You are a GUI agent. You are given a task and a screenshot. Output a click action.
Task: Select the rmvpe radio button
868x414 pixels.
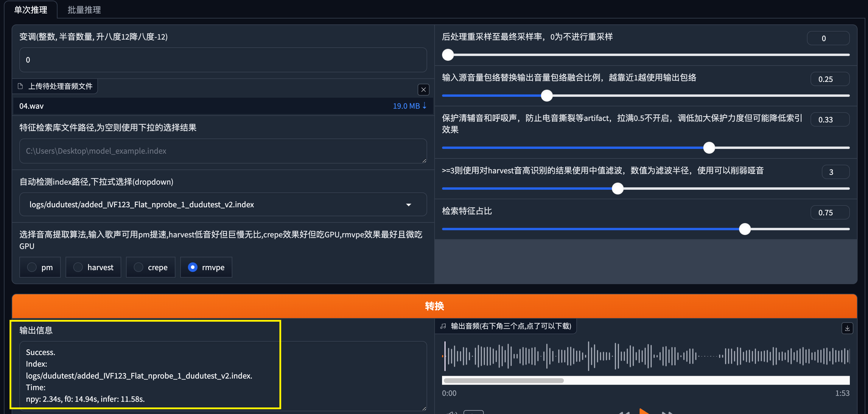tap(192, 267)
